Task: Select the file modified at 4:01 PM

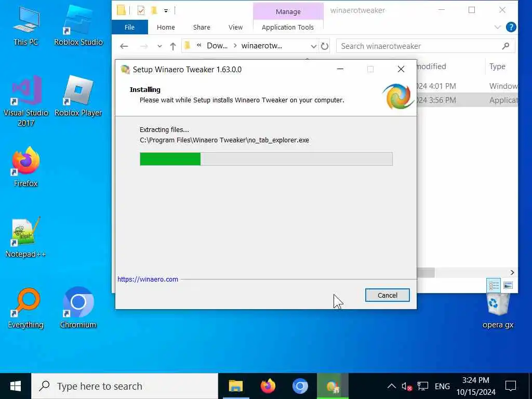Action: coord(467,86)
